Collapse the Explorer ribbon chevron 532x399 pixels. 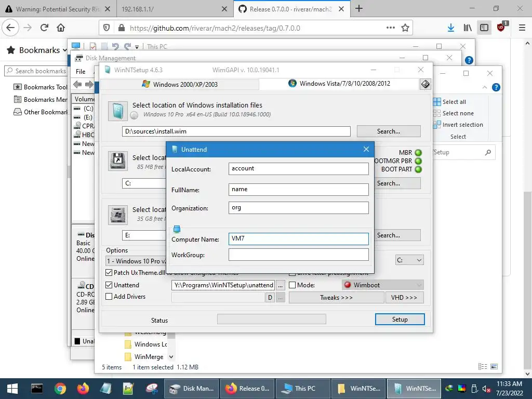[x=485, y=87]
